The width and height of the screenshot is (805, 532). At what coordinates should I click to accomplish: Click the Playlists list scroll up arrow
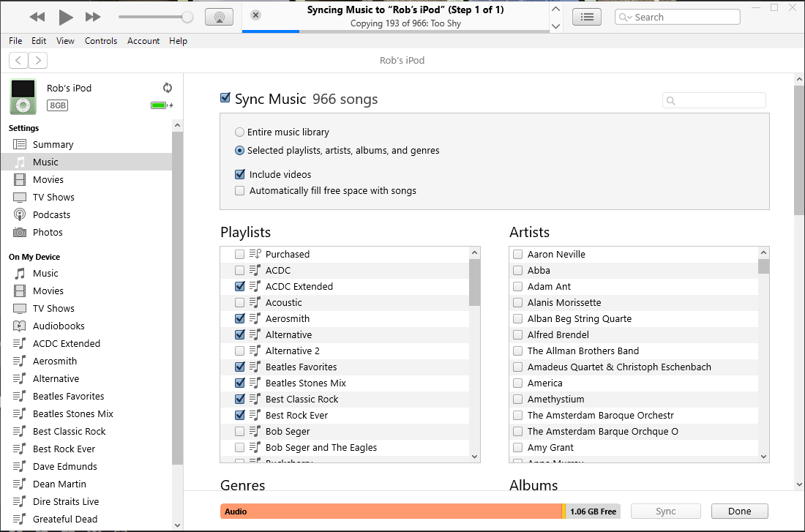click(474, 252)
